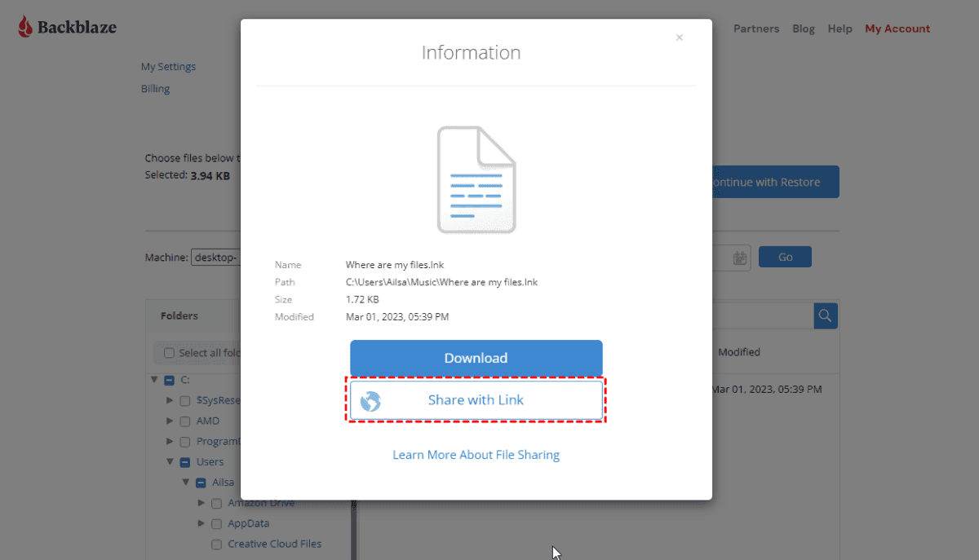Open Learn More About File Sharing link
The height and width of the screenshot is (560, 979).
pyautogui.click(x=476, y=455)
